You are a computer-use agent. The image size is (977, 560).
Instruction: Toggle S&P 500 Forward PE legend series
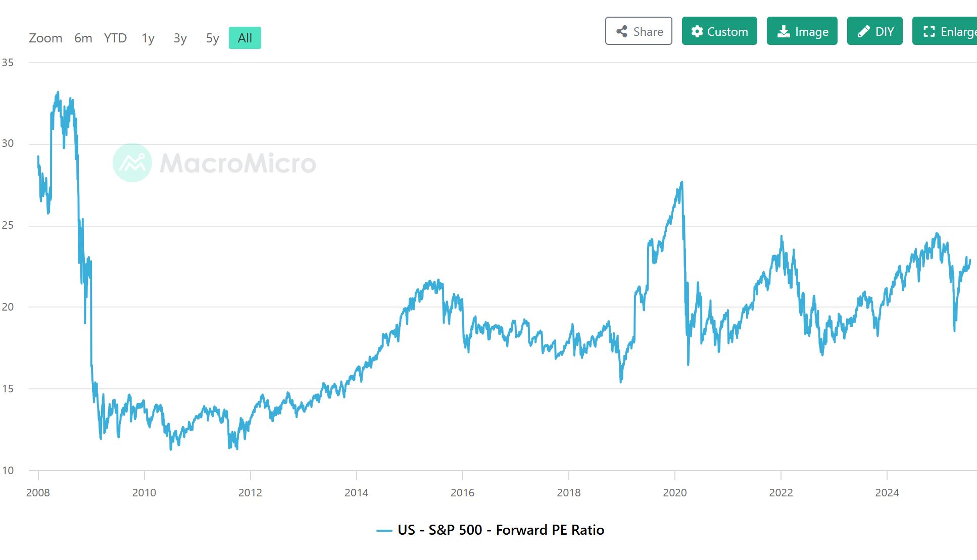click(501, 530)
